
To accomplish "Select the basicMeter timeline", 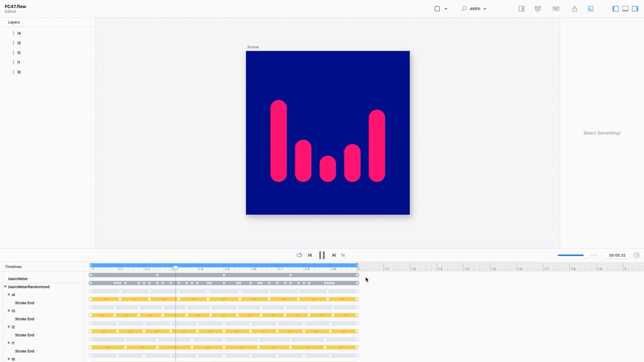I will point(18,279).
